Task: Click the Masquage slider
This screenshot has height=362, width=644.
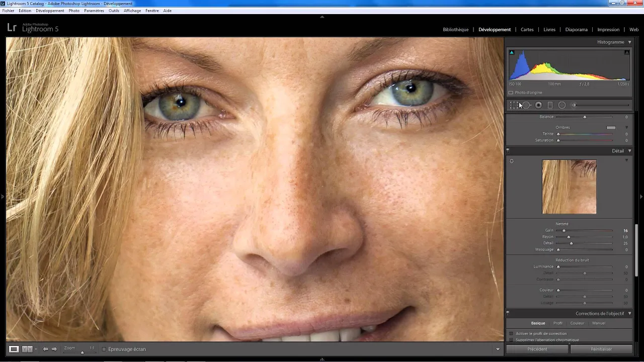Action: (x=585, y=250)
